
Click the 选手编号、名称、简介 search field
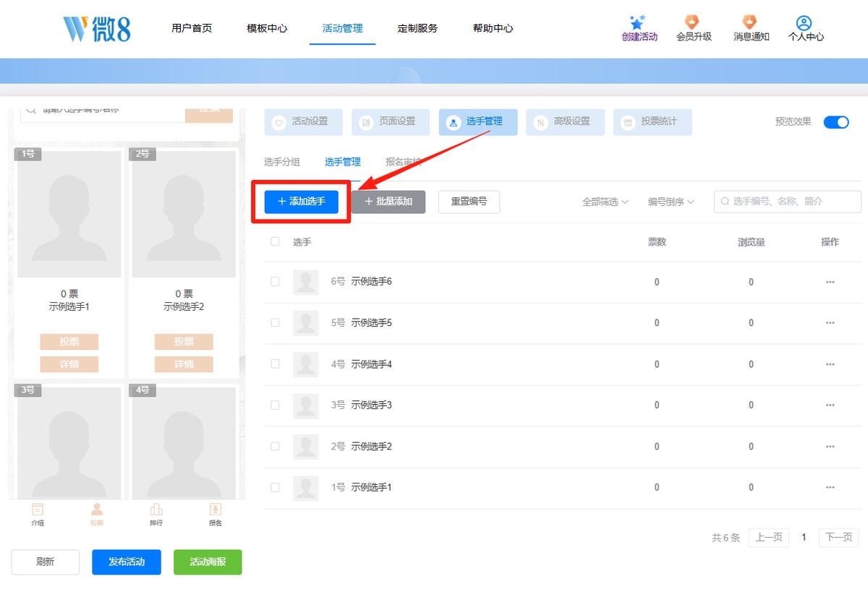pos(788,202)
